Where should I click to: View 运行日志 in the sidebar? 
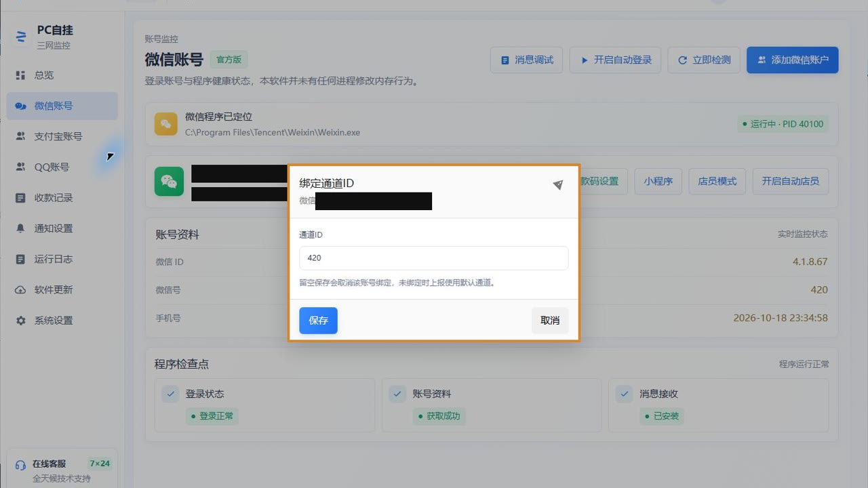(x=62, y=259)
